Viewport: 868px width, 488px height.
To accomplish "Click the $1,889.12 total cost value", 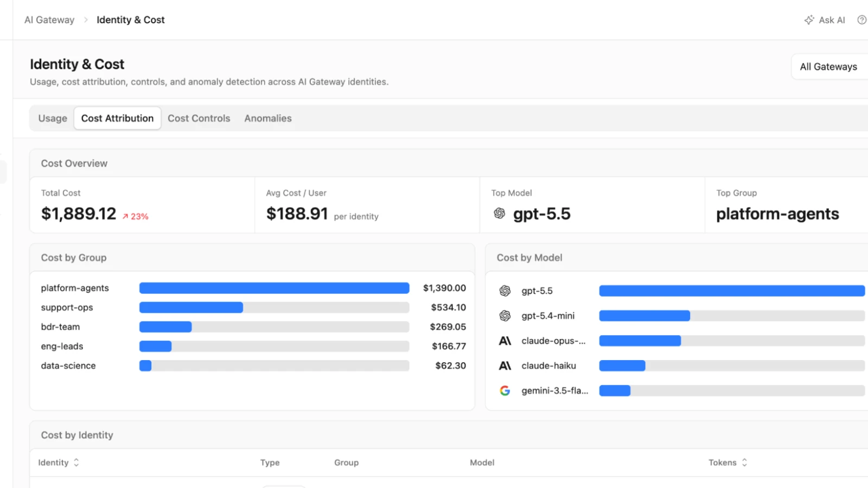I will pos(79,214).
